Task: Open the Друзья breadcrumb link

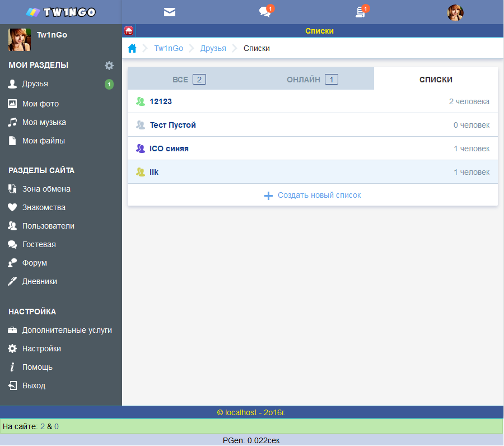Action: coord(213,48)
